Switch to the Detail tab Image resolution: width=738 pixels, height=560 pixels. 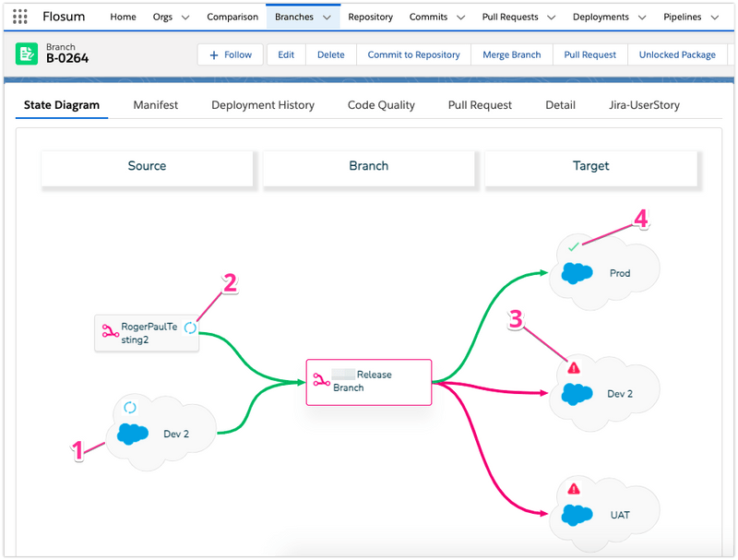[x=560, y=105]
